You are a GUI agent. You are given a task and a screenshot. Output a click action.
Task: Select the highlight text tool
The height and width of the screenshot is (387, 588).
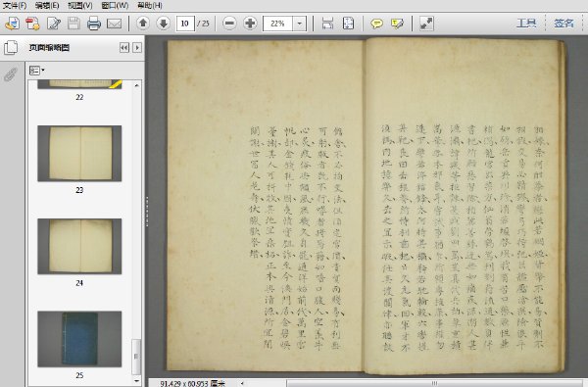coord(397,24)
